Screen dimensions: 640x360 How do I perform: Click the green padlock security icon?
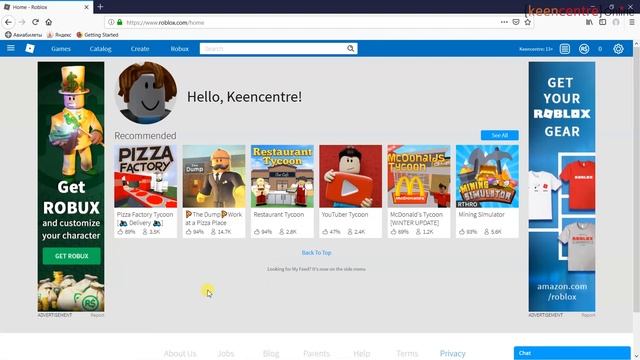pyautogui.click(x=120, y=22)
